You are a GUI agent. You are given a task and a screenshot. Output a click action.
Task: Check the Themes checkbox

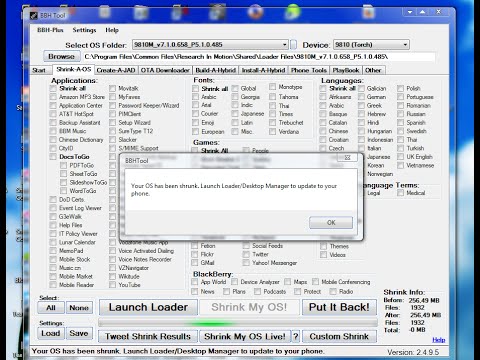(x=323, y=246)
